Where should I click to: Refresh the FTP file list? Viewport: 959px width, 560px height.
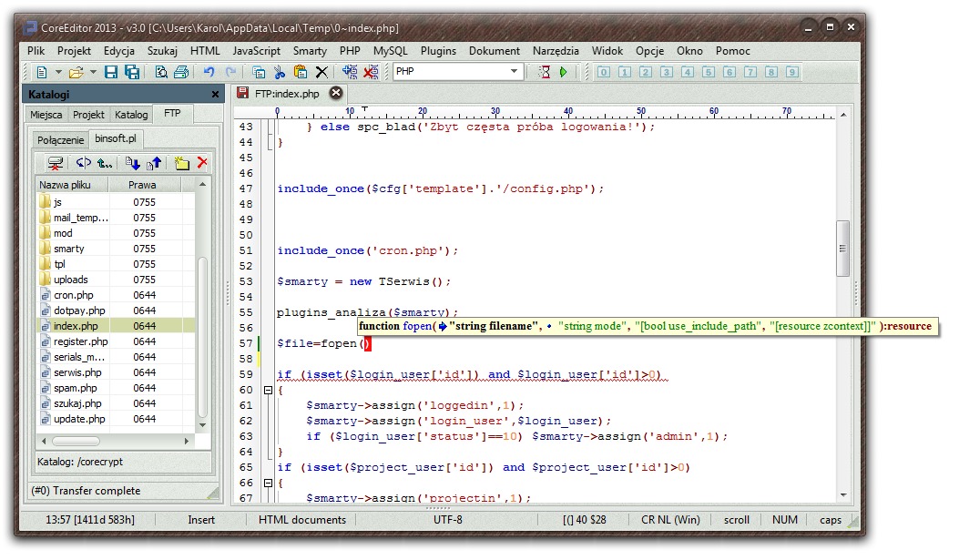83,163
